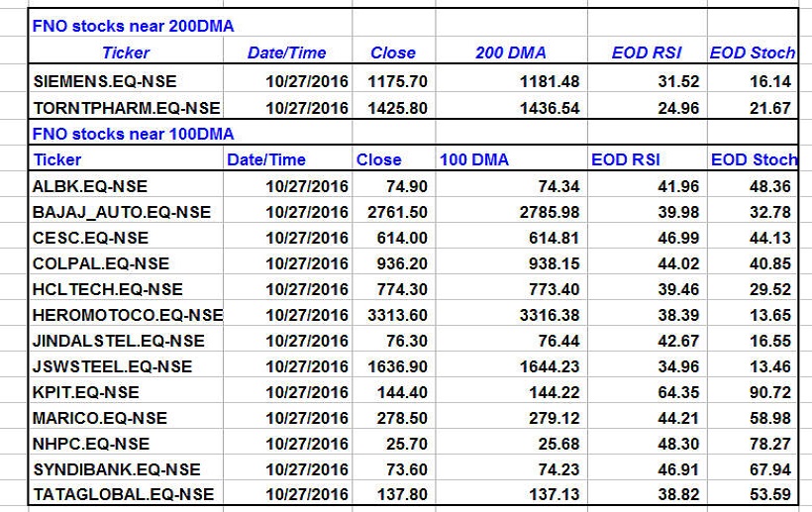This screenshot has height=512, width=812.
Task: Click JINDALSTEL EOD Stoch value 16.55
Action: 769,341
